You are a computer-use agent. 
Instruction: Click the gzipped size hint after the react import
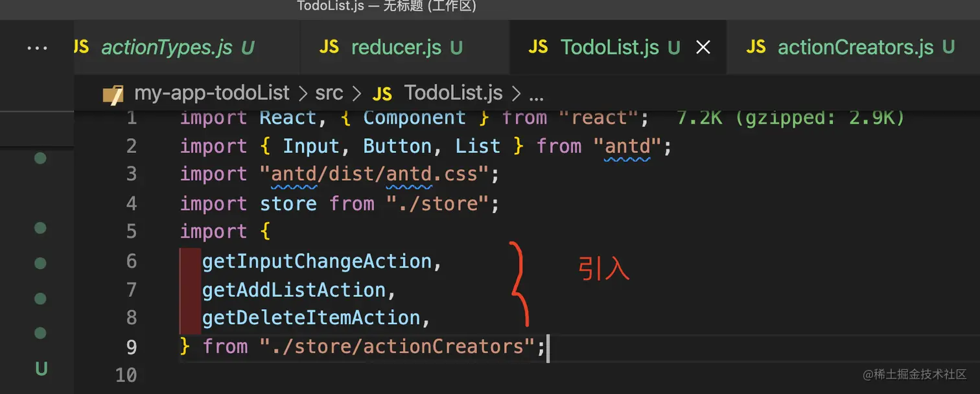(x=790, y=118)
